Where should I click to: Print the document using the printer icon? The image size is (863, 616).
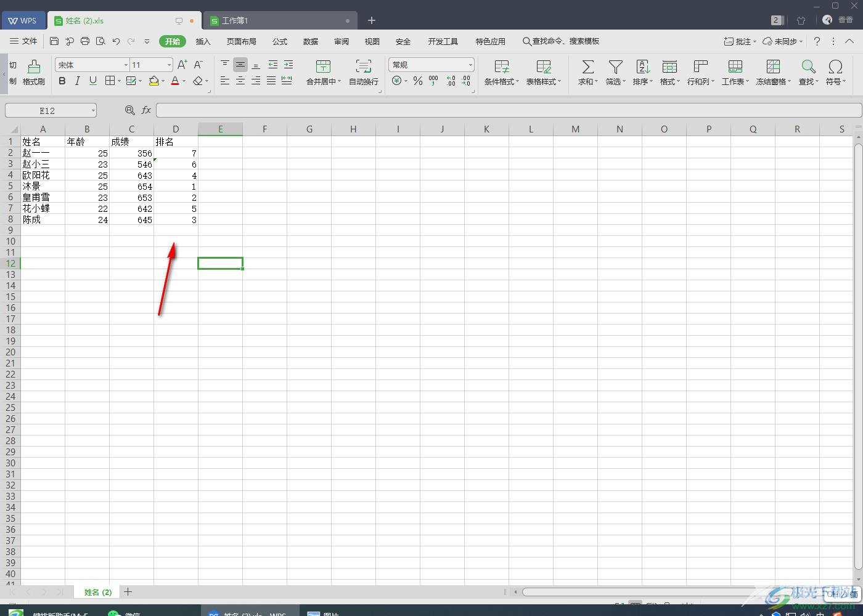85,41
